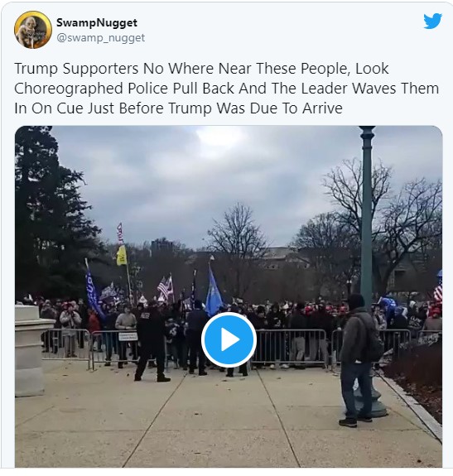Screen dimensions: 453x476
Task: Select the police officer in black uniform
Action: pyautogui.click(x=152, y=342)
